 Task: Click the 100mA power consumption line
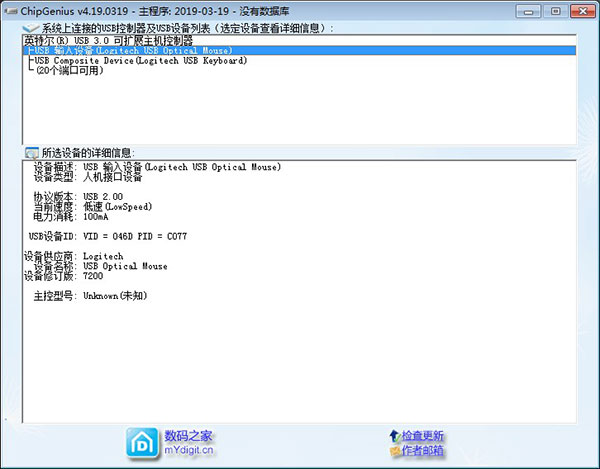click(x=70, y=216)
